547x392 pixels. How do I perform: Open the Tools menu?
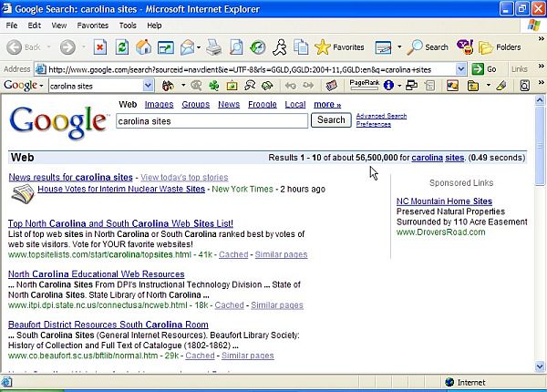pos(128,26)
